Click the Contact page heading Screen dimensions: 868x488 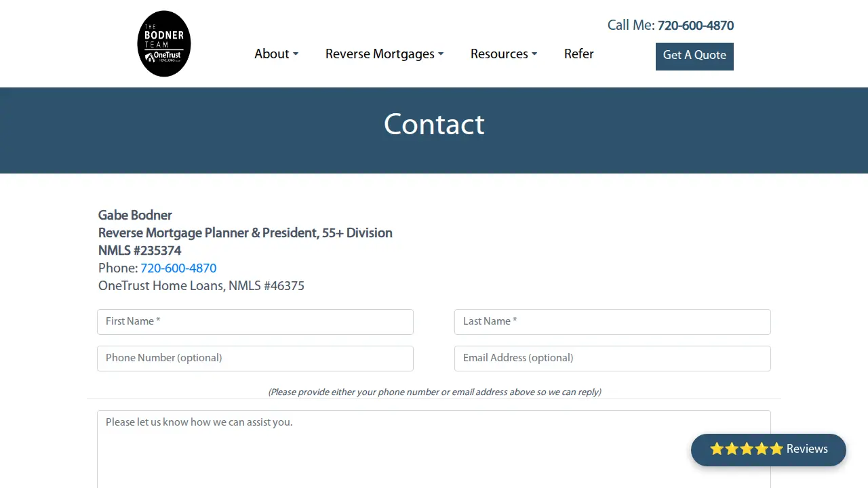[434, 125]
